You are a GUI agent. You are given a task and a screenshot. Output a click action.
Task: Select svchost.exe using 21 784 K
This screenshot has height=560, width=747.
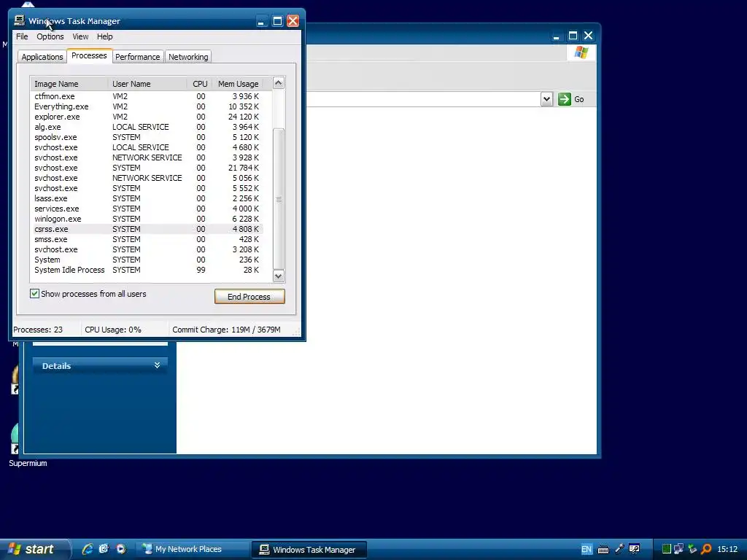tap(146, 168)
